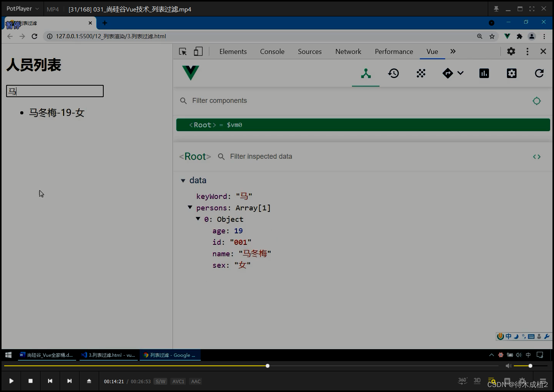Screen dimensions: 554x392
Task: Toggle 3D video mode
Action: coord(477,381)
